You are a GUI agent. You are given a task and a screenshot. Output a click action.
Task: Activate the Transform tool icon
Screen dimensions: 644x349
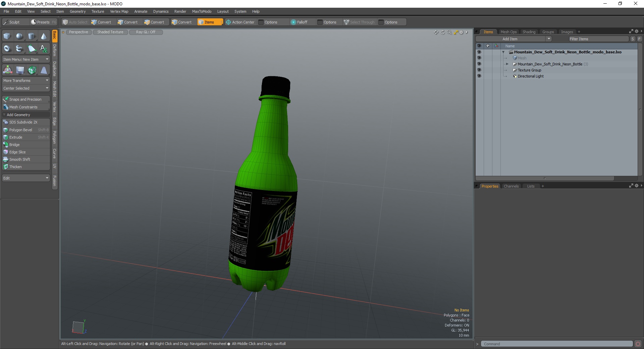coord(7,70)
